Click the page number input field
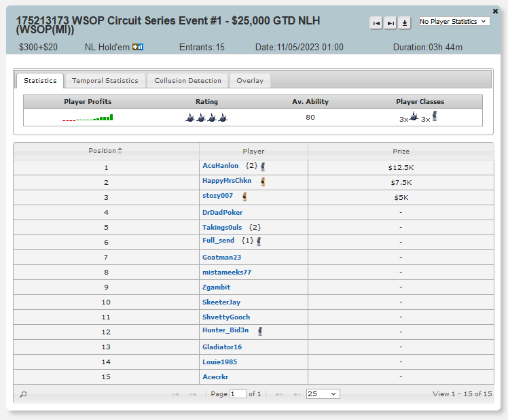 click(238, 394)
